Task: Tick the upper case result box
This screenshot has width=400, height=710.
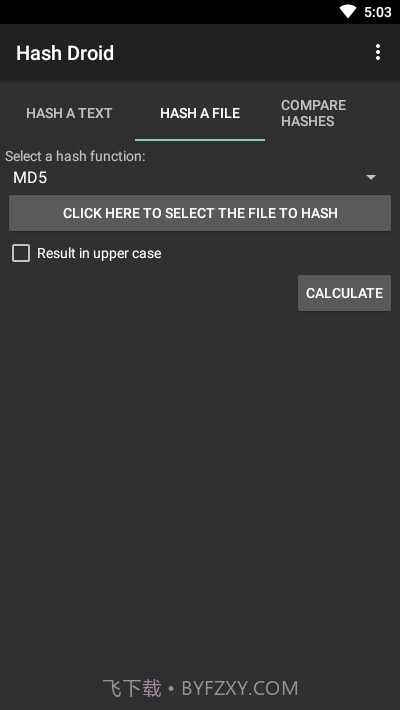Action: point(21,253)
